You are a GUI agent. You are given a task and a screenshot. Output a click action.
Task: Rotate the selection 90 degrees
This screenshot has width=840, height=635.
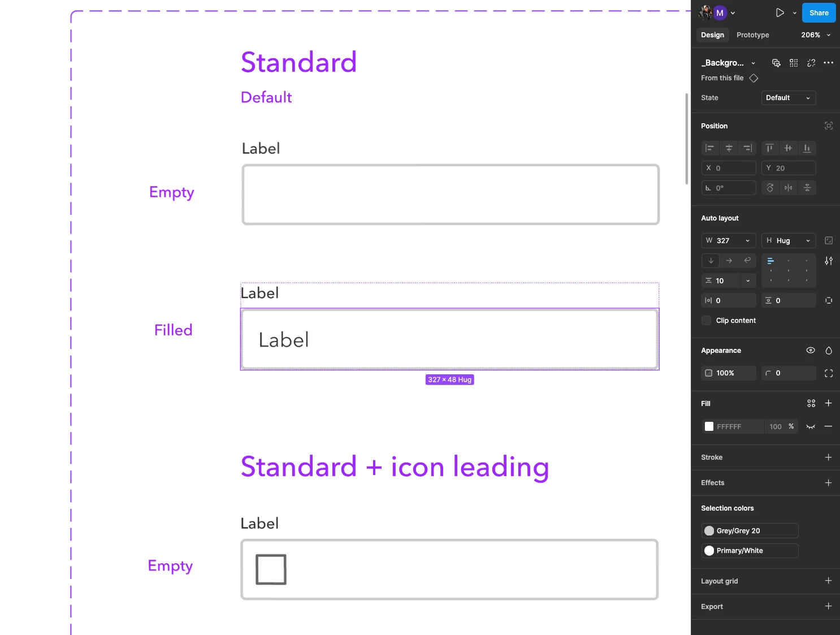(770, 188)
